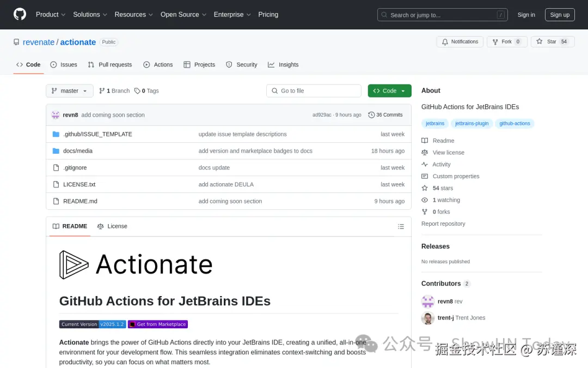Click the branch icon beside 1 Branch
This screenshot has width=588, height=368.
point(102,91)
